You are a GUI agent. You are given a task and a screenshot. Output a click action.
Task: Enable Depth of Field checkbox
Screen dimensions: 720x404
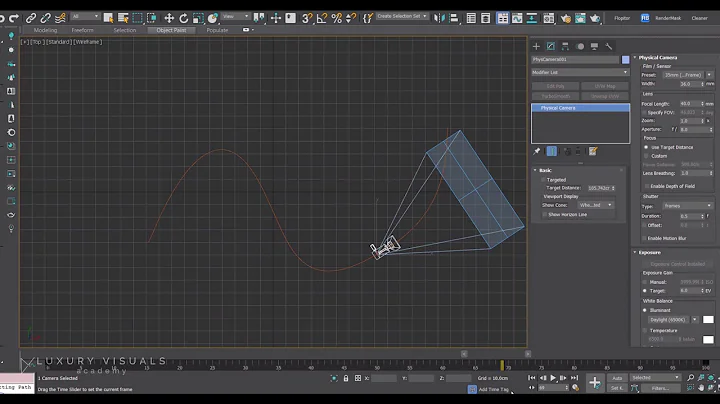(x=647, y=186)
